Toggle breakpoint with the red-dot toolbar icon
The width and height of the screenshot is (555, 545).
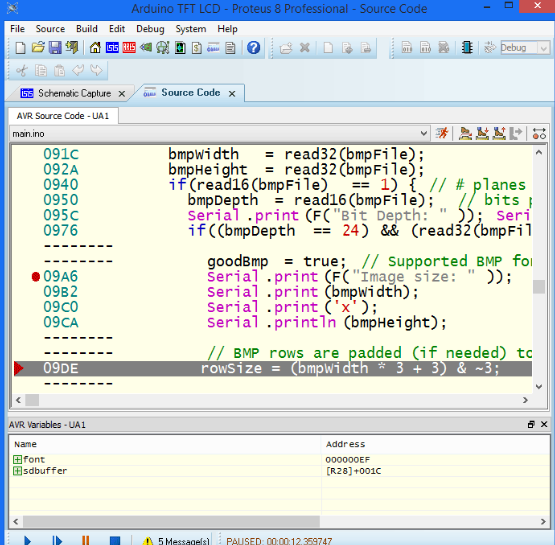click(539, 133)
